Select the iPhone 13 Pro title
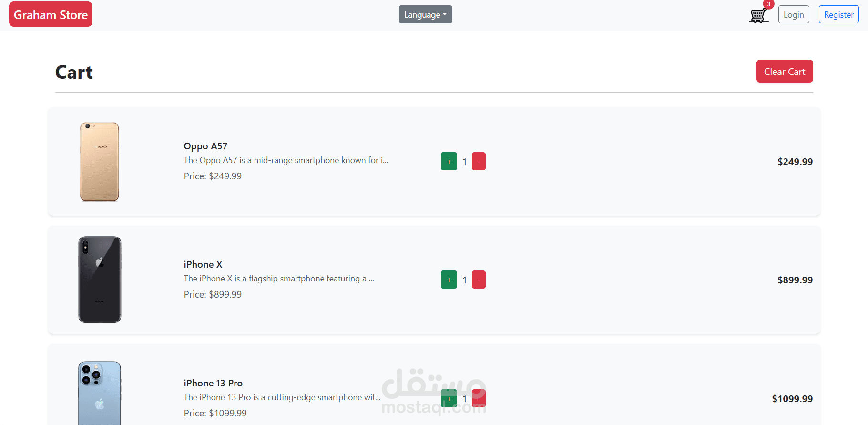The width and height of the screenshot is (868, 425). click(213, 383)
